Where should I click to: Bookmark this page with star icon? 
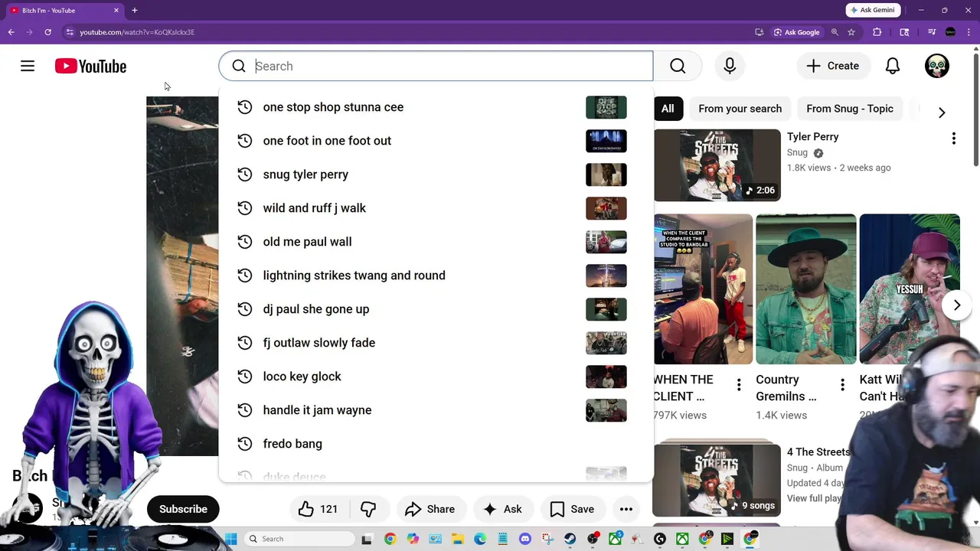[851, 32]
